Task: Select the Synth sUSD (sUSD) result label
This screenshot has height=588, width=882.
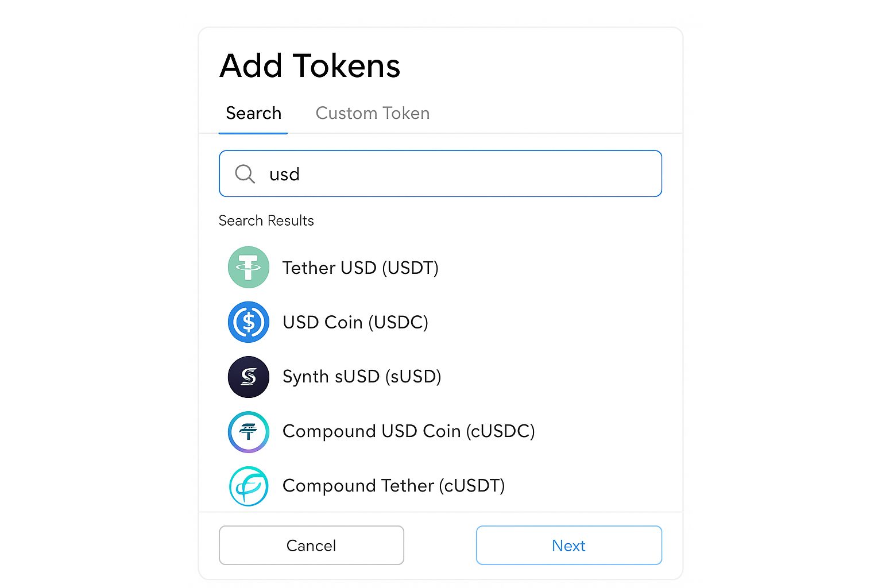Action: (x=362, y=377)
